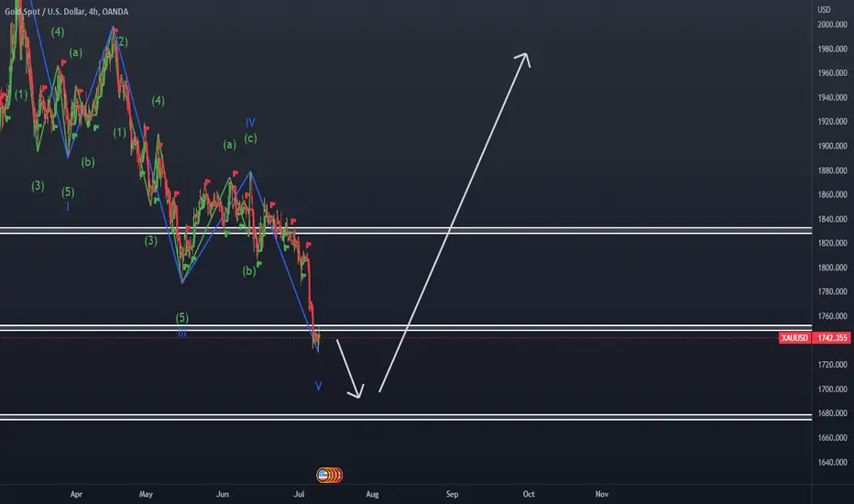The width and height of the screenshot is (854, 504).
Task: Click the Aug label on time axis
Action: pyautogui.click(x=372, y=494)
